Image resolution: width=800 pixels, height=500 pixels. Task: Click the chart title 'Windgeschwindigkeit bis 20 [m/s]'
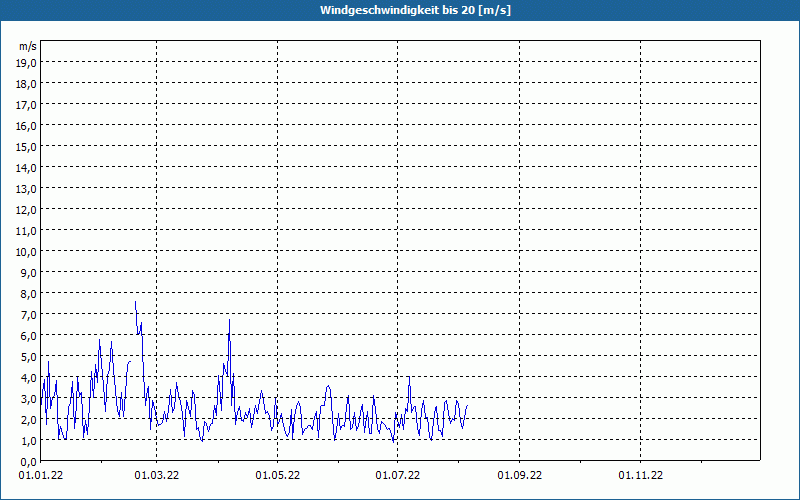pyautogui.click(x=415, y=10)
